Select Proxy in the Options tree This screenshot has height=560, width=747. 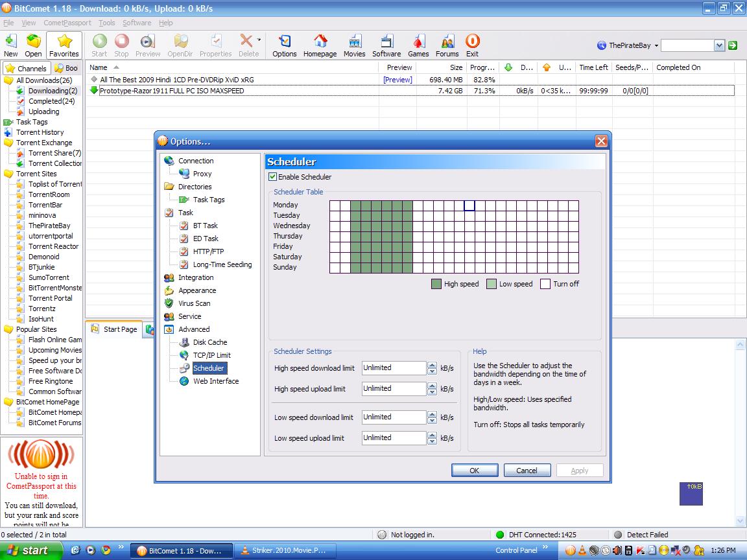coord(202,174)
